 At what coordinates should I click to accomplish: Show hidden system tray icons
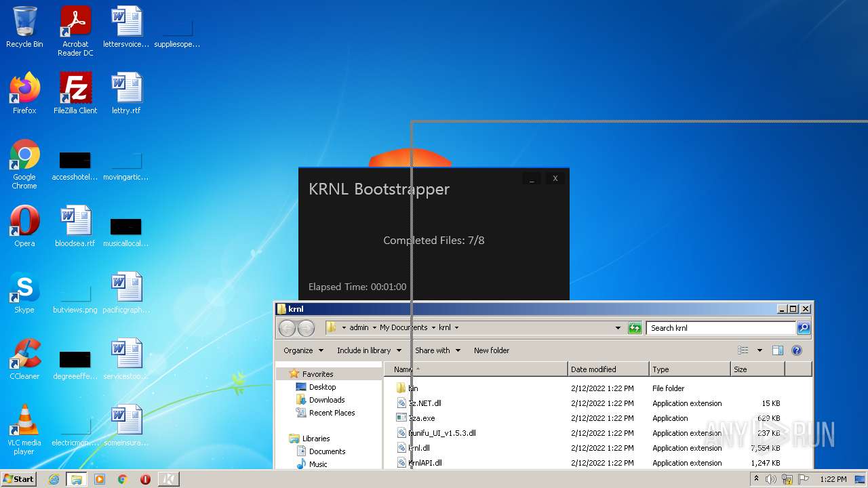[x=757, y=479]
